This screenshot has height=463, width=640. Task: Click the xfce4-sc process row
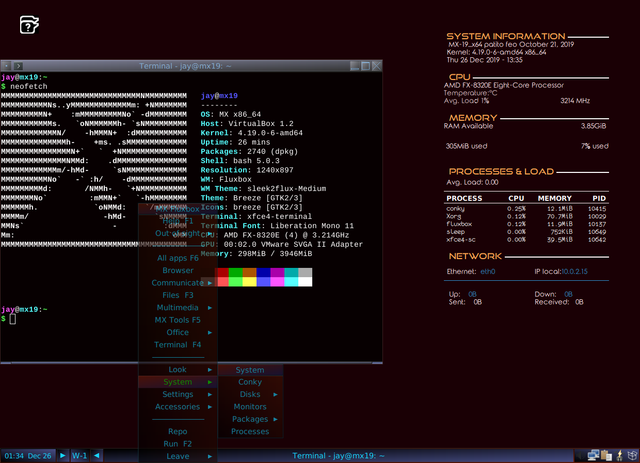click(526, 240)
